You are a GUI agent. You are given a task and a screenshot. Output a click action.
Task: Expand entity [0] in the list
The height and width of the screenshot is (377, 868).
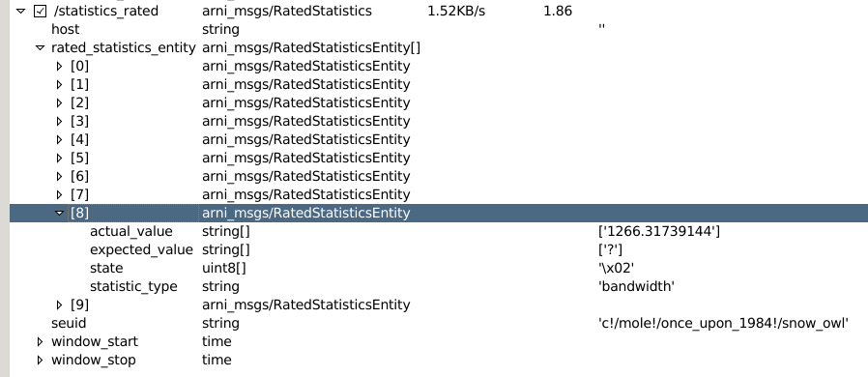[x=60, y=67]
